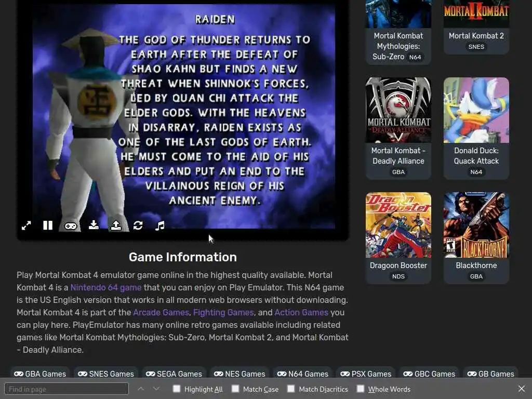Open NES Games category
This screenshot has height=399, width=532.
[x=240, y=374]
